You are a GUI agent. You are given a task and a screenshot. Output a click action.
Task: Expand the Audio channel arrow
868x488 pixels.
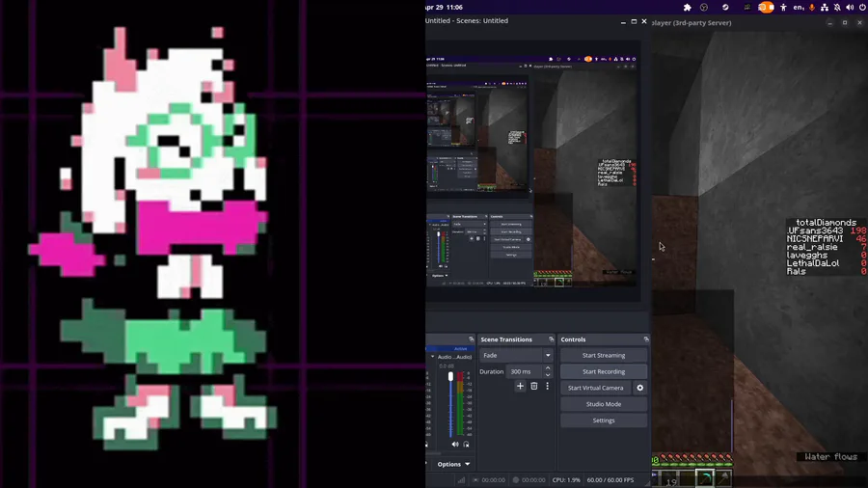pos(433,357)
